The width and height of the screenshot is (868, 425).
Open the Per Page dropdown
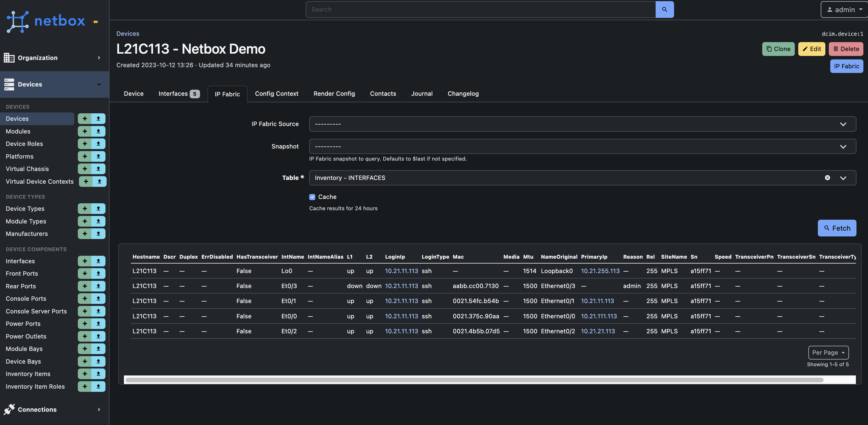[x=828, y=353]
